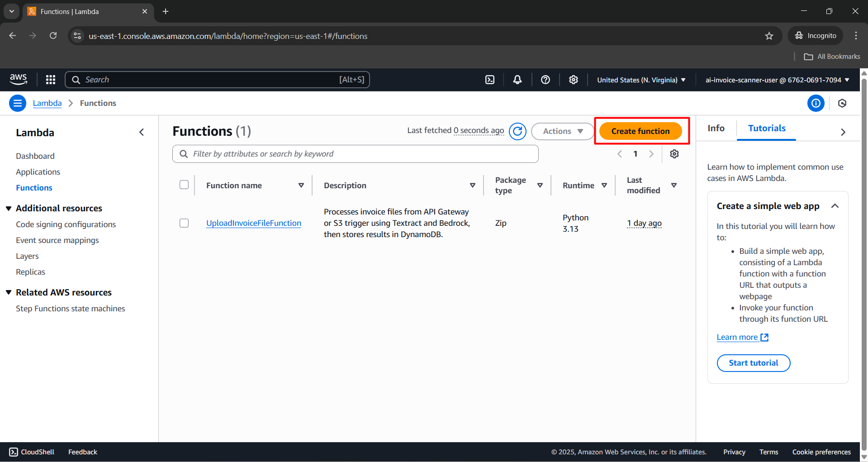The height and width of the screenshot is (462, 868).
Task: Collapse the Create a simple web app section
Action: [835, 206]
